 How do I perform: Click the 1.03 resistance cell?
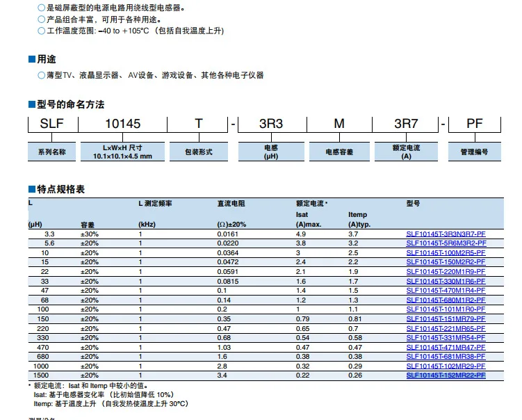point(224,348)
